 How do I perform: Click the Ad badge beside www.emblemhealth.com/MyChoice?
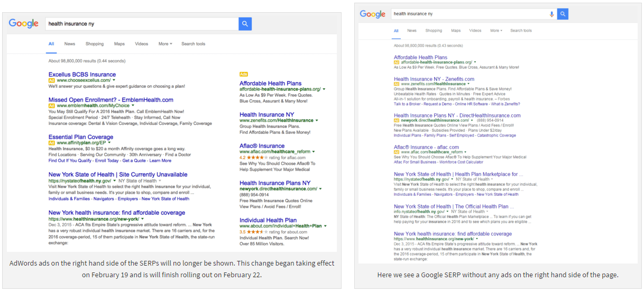click(x=52, y=105)
